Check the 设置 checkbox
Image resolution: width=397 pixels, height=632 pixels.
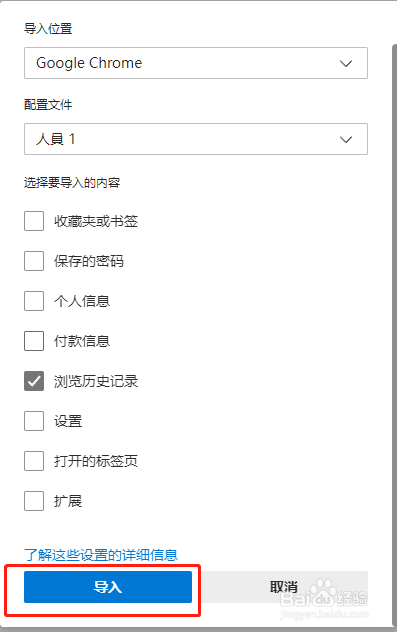pos(34,421)
